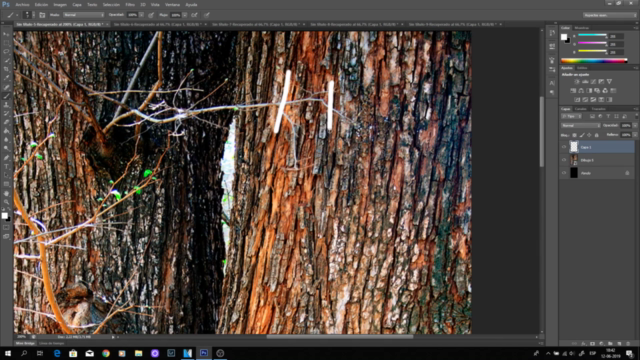
Task: Open the Character panel icon
Action: 552,83
